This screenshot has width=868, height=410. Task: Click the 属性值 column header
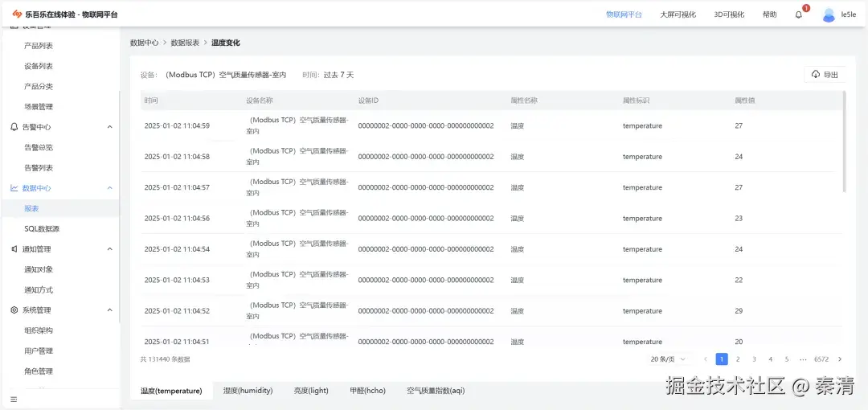[745, 100]
